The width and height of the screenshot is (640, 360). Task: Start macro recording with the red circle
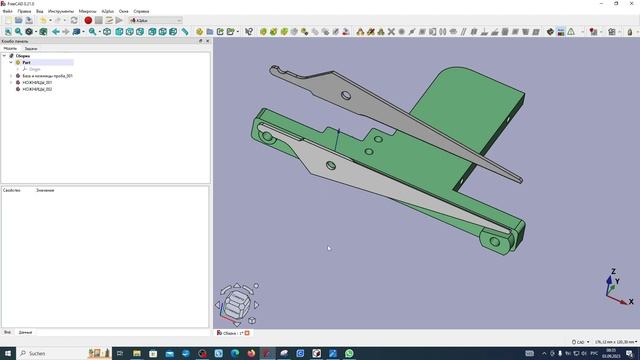(x=88, y=20)
